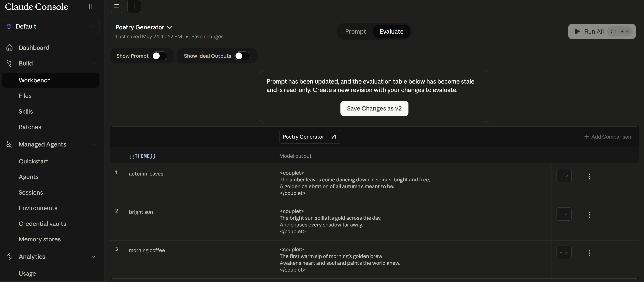
Task: Switch to the Evaluate tab
Action: click(391, 32)
